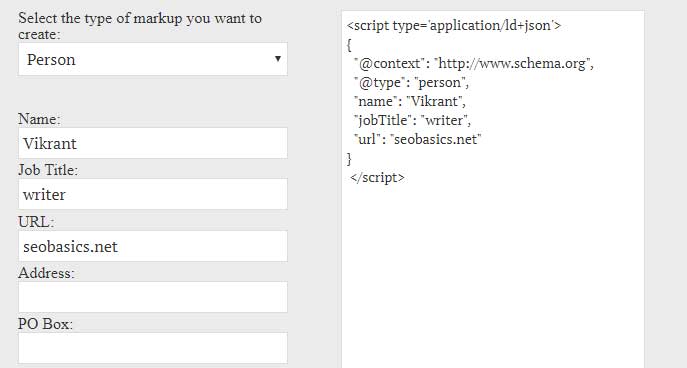Click the "name": "Vikrant" code line
Viewport: 687px width, 368px height.
(410, 101)
